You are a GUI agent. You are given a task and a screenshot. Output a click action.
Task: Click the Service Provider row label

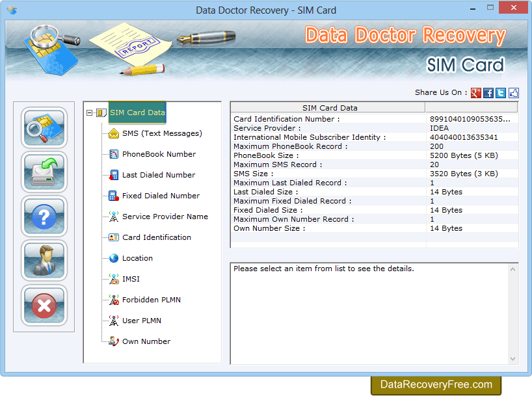pyautogui.click(x=267, y=128)
